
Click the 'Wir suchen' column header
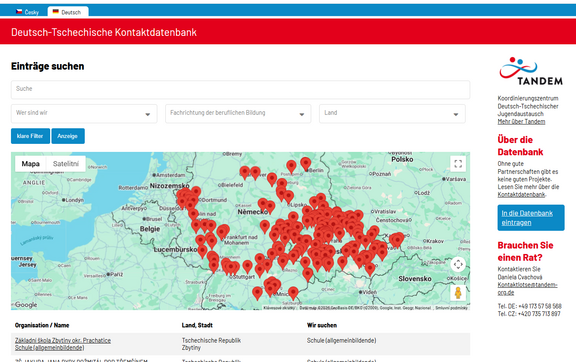click(x=322, y=325)
